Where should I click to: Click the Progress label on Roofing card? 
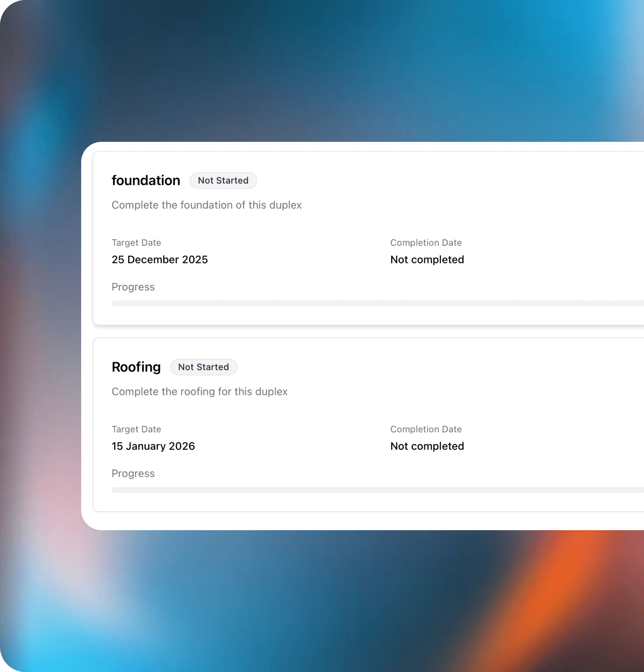coord(133,473)
